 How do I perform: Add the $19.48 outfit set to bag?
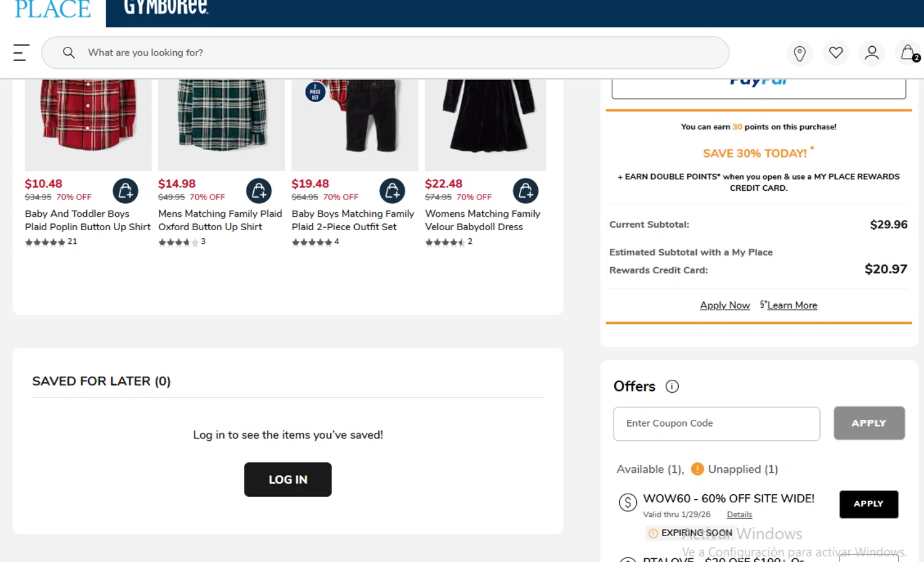(392, 191)
